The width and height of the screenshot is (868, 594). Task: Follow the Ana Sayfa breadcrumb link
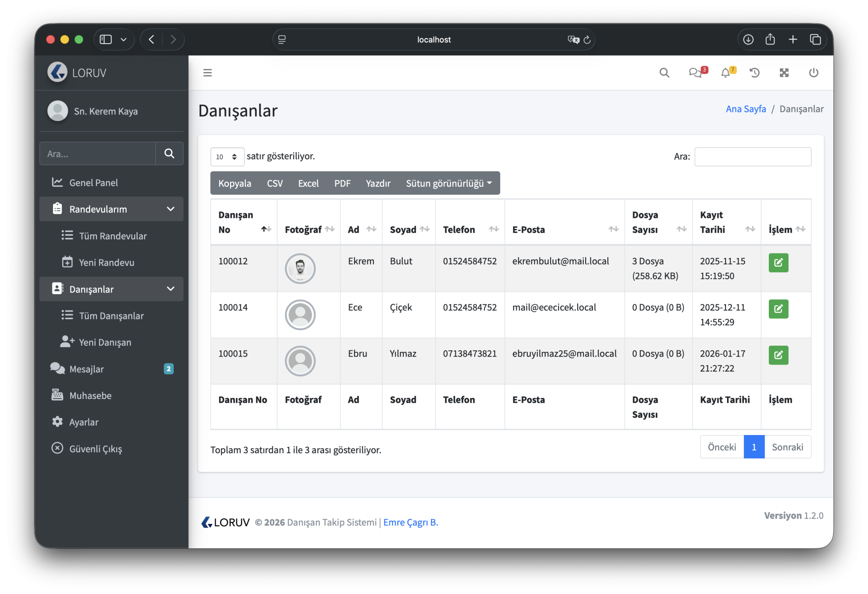746,109
